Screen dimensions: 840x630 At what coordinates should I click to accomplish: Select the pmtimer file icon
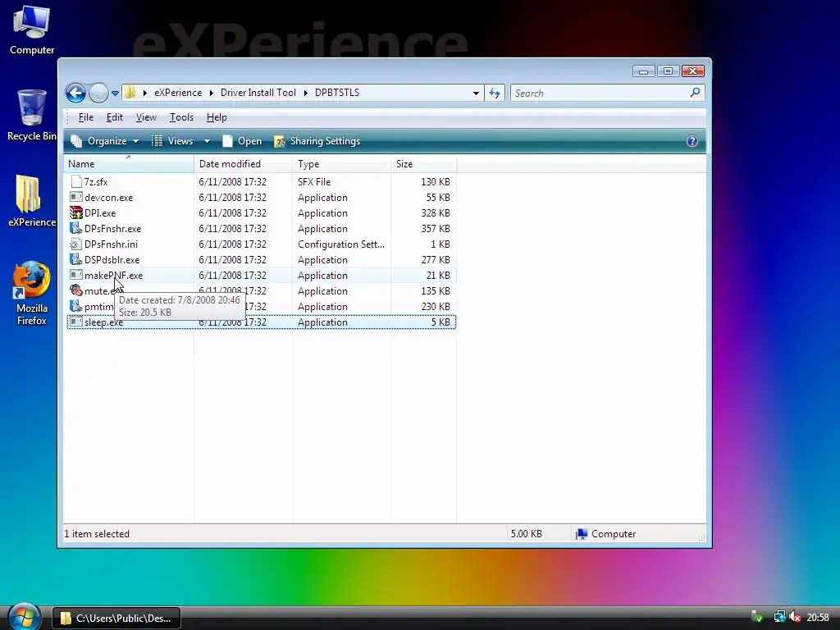coord(76,306)
